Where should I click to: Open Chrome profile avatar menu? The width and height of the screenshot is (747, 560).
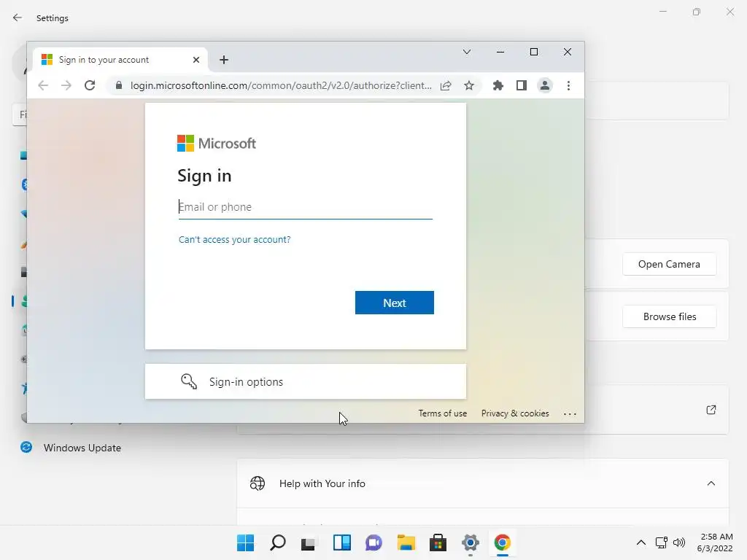coord(544,86)
